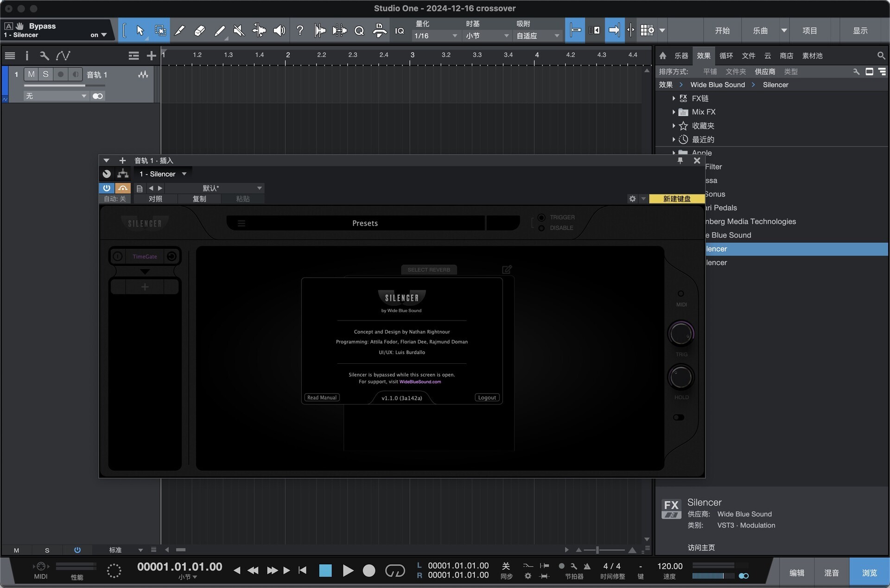Add a new track with plus icon
Viewport: 890px width, 588px height.
(x=151, y=56)
